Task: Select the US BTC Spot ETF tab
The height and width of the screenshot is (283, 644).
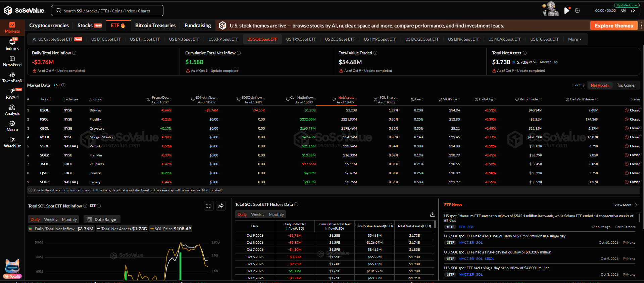Action: pyautogui.click(x=106, y=39)
